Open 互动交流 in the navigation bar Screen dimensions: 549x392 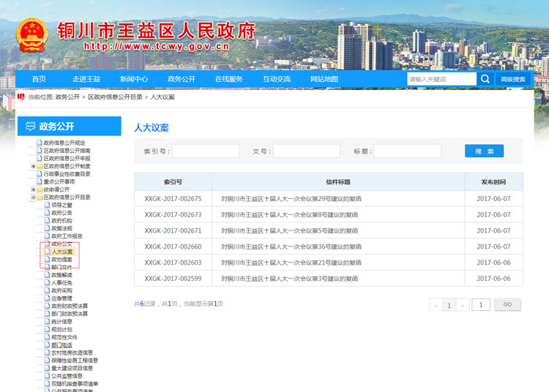277,79
